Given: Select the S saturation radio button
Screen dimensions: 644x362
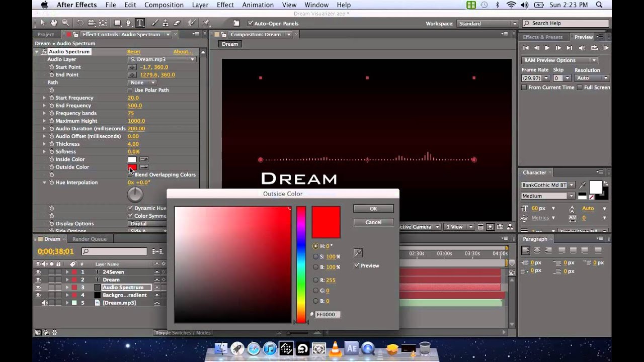Looking at the screenshot, I should point(315,256).
